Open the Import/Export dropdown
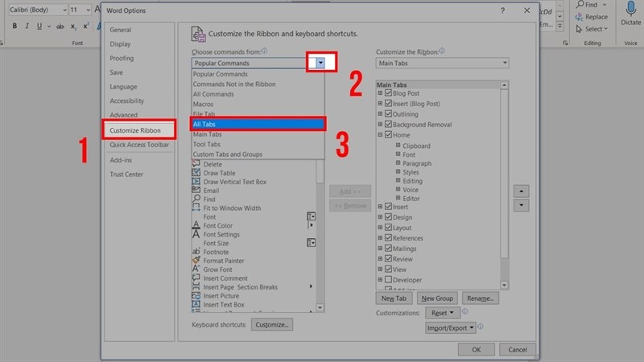644x362 pixels. pos(450,327)
